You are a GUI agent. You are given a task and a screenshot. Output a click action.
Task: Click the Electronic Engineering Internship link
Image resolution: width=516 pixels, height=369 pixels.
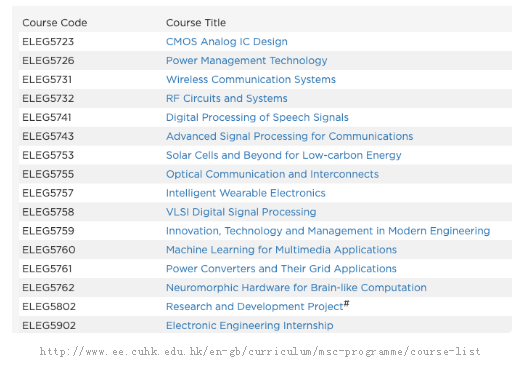click(x=249, y=326)
